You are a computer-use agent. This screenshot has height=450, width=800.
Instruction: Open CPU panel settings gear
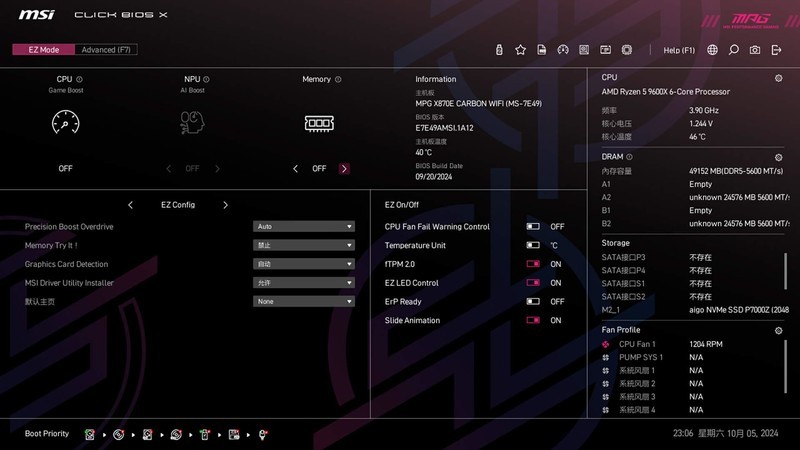779,78
